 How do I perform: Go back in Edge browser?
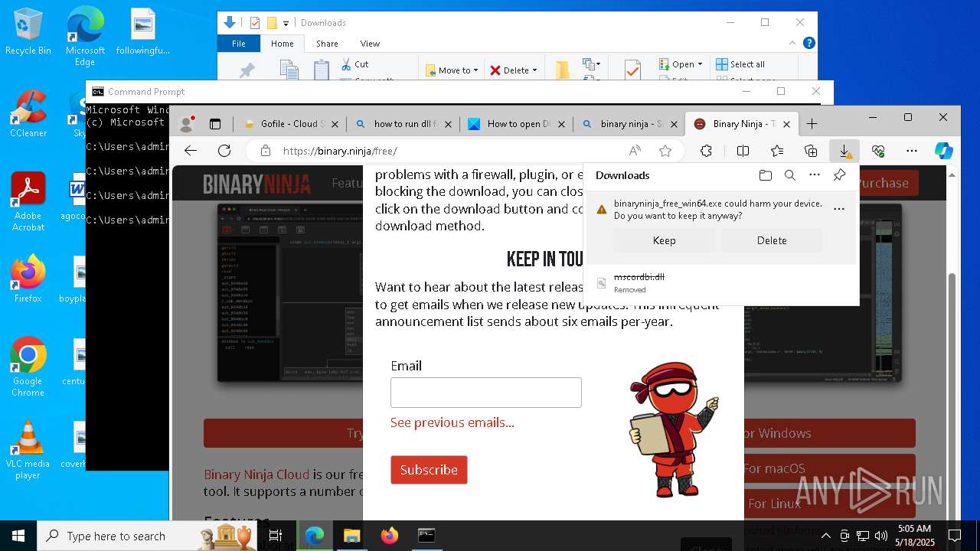191,151
